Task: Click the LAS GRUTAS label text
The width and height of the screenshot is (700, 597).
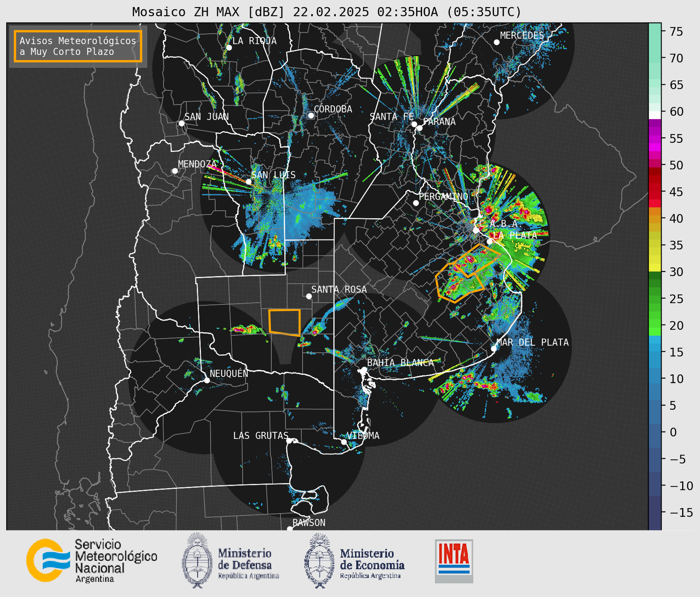Action: click(261, 436)
